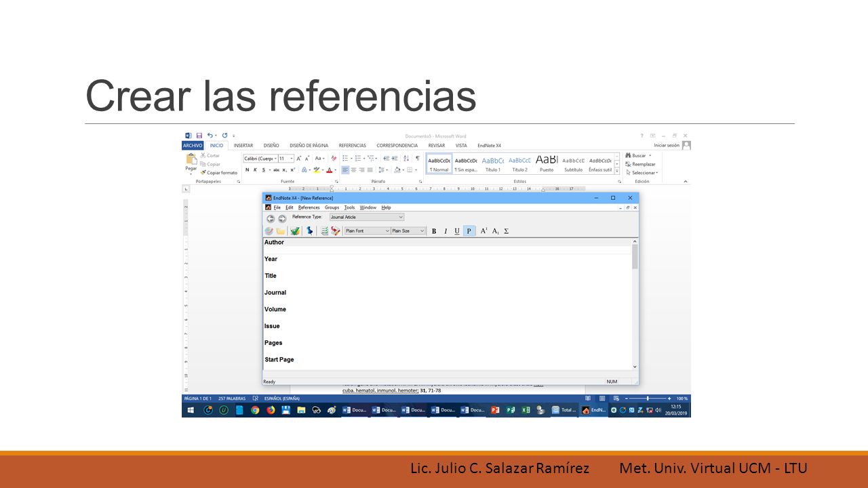The width and height of the screenshot is (868, 488).
Task: Open the INSERTAR tab in Word
Action: 243,146
